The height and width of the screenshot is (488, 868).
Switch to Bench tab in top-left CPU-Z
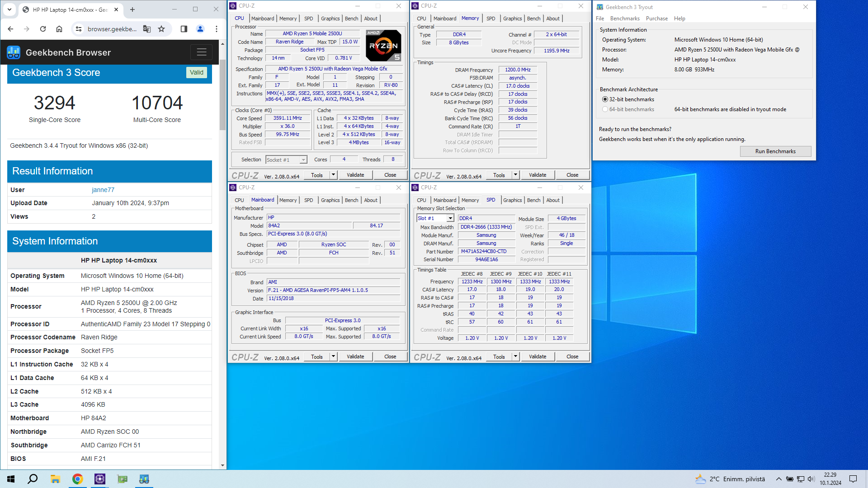351,19
